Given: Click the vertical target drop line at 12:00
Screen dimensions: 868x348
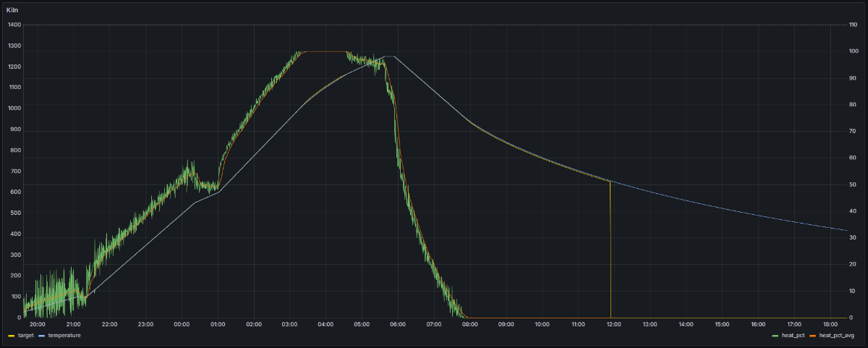Looking at the screenshot, I should tap(611, 253).
